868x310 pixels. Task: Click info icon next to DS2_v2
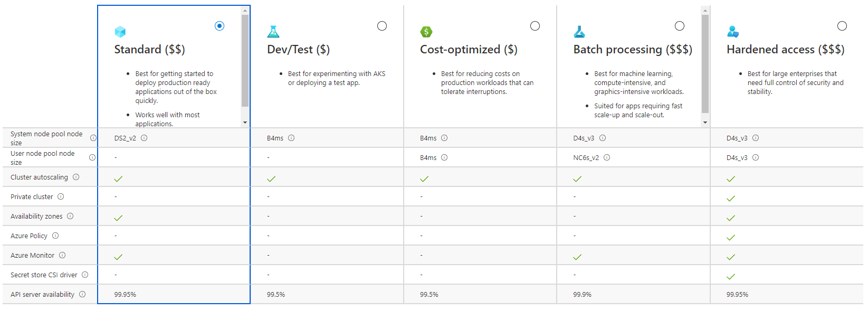144,138
